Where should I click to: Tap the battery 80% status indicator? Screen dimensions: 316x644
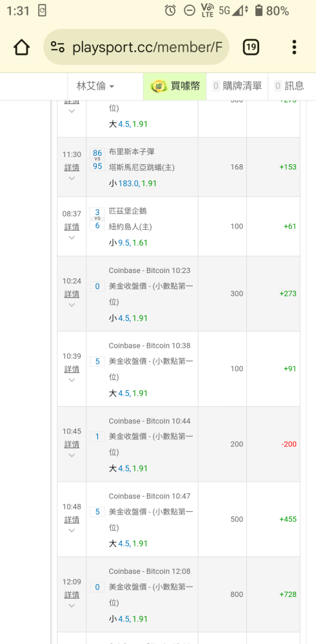(x=272, y=10)
